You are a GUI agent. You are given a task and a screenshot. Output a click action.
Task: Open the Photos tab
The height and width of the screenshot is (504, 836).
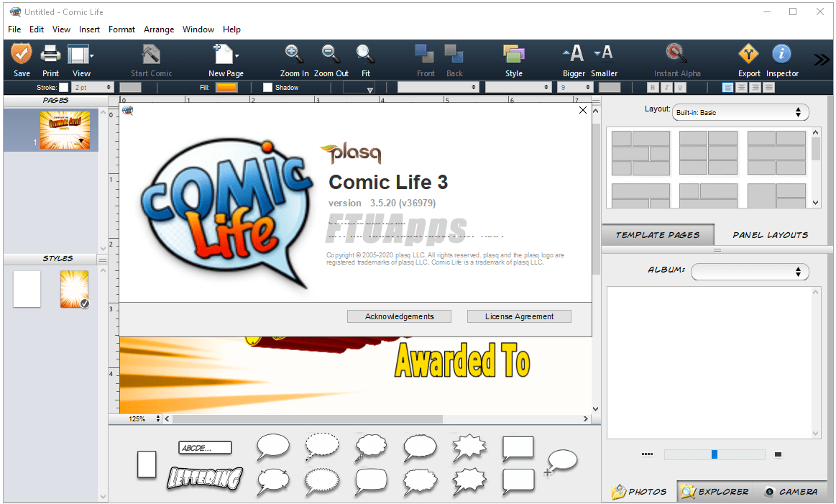tap(640, 491)
